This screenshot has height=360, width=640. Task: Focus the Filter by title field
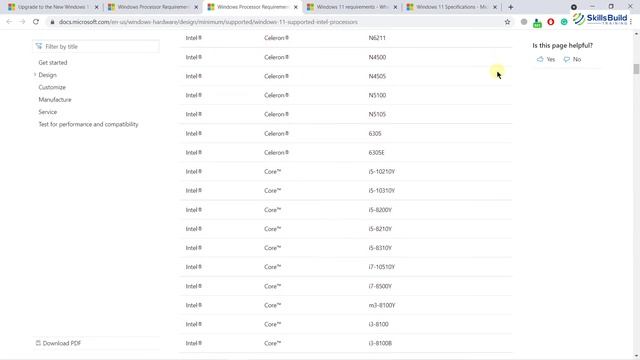click(96, 47)
